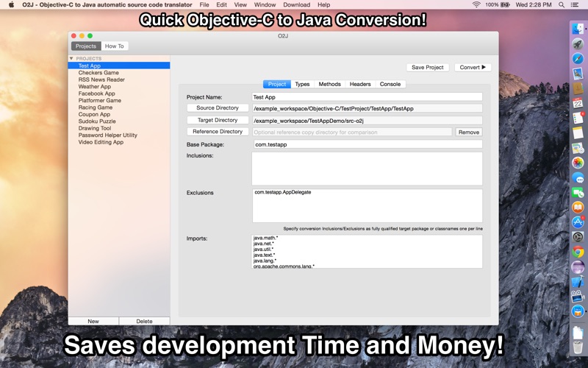Choose the Reference Directory

coord(218,132)
